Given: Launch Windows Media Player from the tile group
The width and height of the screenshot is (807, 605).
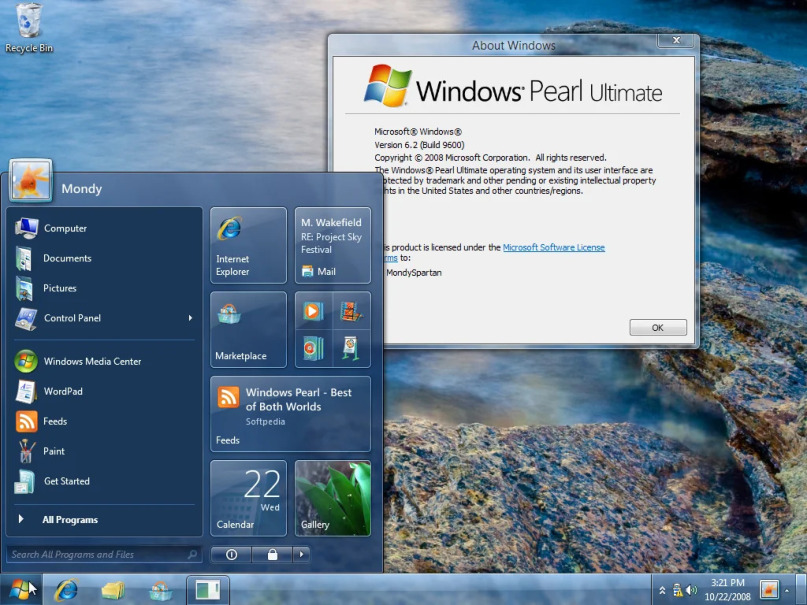Looking at the screenshot, I should click(x=313, y=311).
